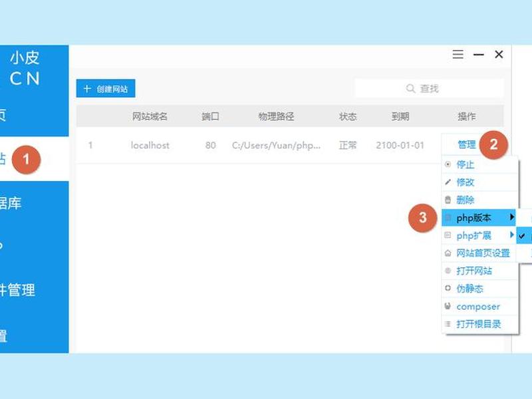Click the 2100-01-01 expiry cell
Image resolution: width=532 pixels, height=399 pixels.
coord(400,145)
